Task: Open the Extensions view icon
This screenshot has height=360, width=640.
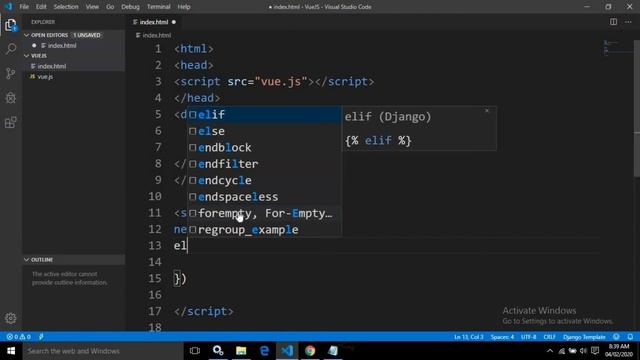Action: (x=11, y=122)
